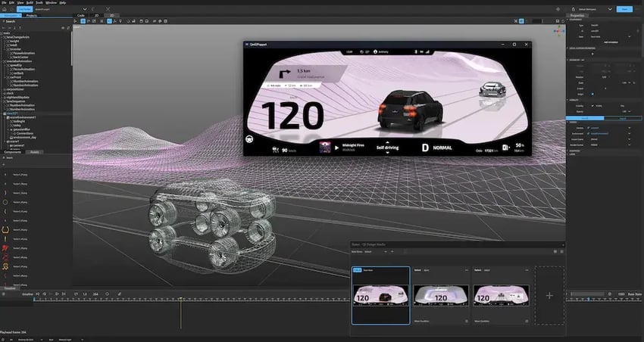Click the Midnight Fires album art
Viewport: 644px width, 342px height.
[325, 148]
